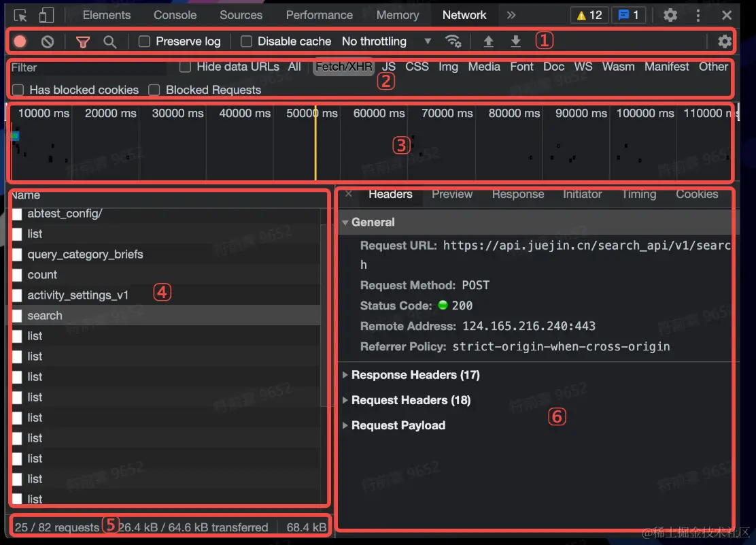Activate the inspect element picker icon
756x545 pixels.
point(20,16)
